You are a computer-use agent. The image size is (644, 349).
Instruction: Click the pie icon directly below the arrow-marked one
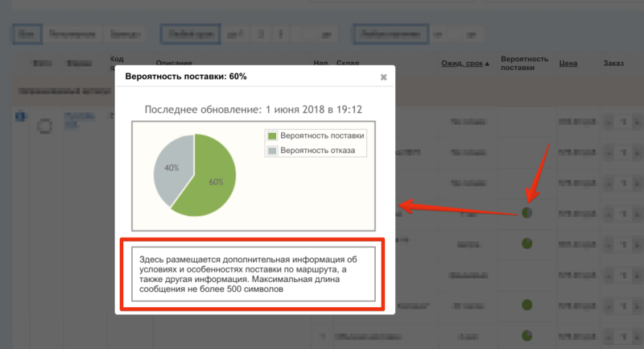527,243
